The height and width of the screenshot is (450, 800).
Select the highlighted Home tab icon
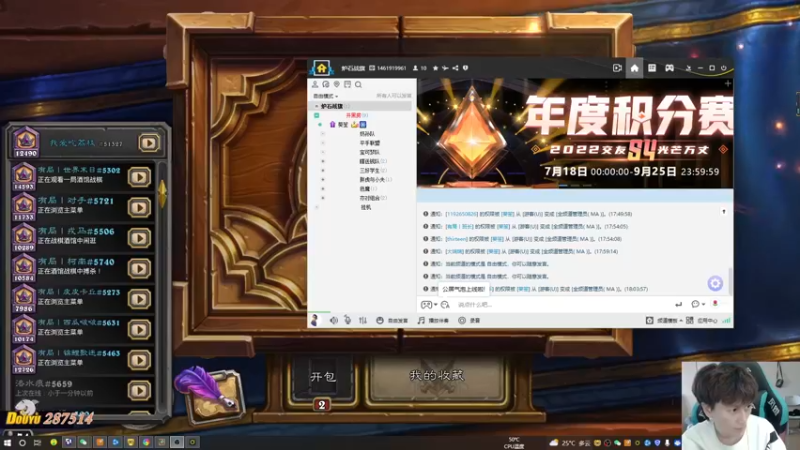coord(634,68)
